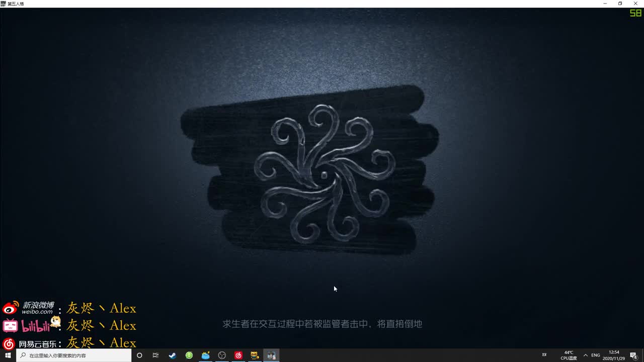Click the CPU temperature 44°C readout
This screenshot has height=362, width=644.
tap(569, 355)
